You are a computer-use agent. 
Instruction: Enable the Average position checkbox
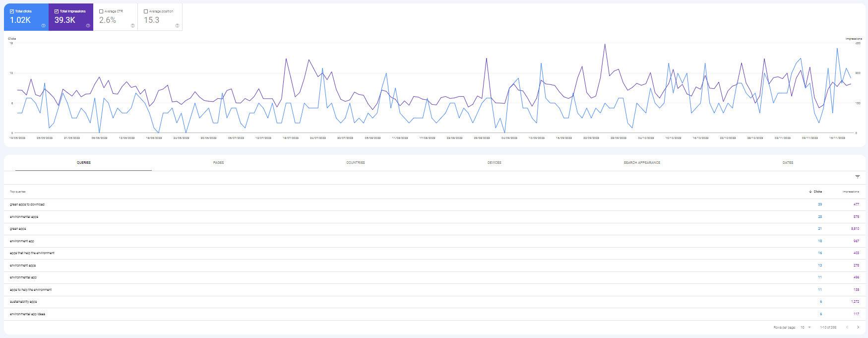[146, 11]
